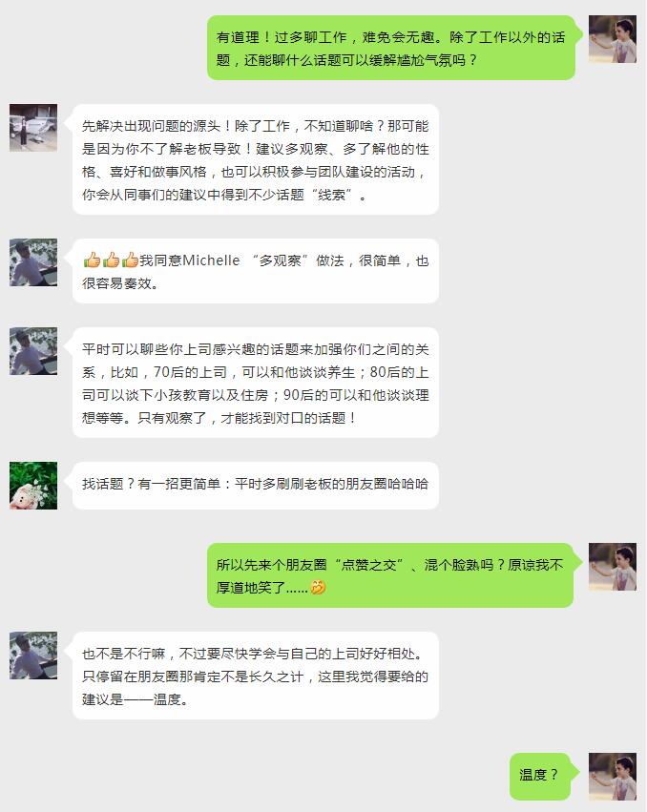The width and height of the screenshot is (647, 812).
Task: Tap the green plant and flower avatar
Action: (33, 486)
